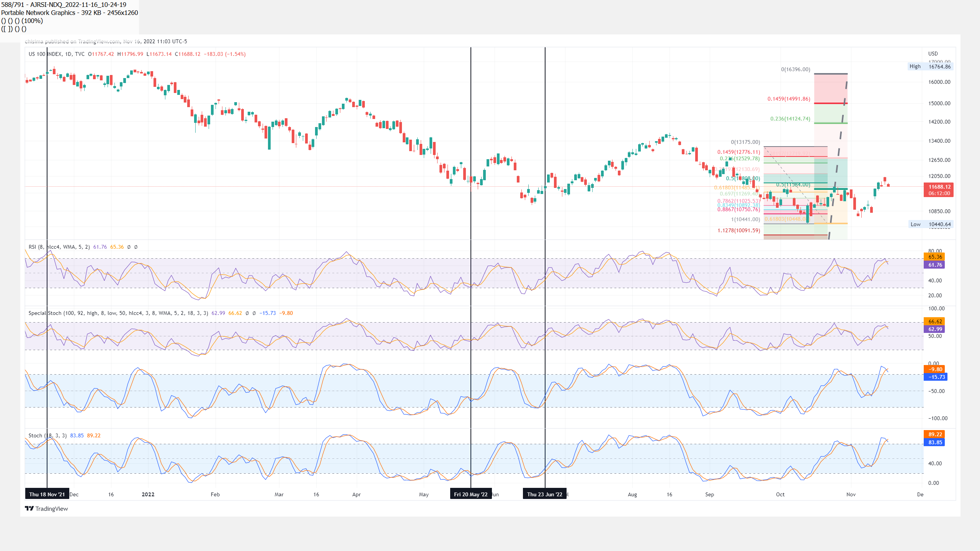Click the TradingView logo at bottom left
The width and height of the screenshot is (980, 551).
coord(46,509)
